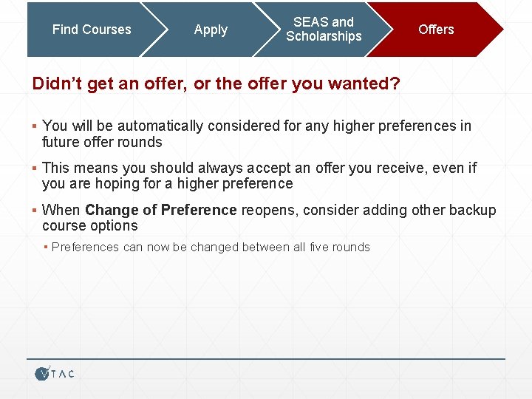Click the words "course options"

(x=90, y=226)
